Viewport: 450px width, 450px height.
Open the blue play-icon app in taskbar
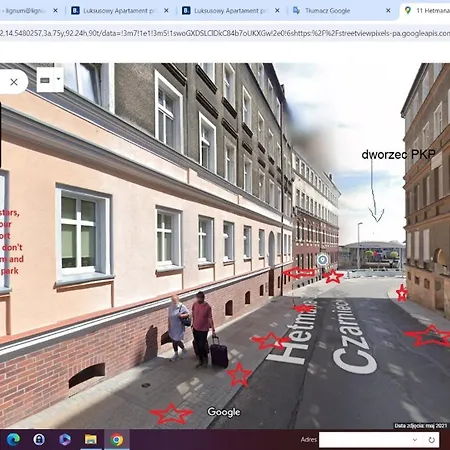click(x=65, y=440)
